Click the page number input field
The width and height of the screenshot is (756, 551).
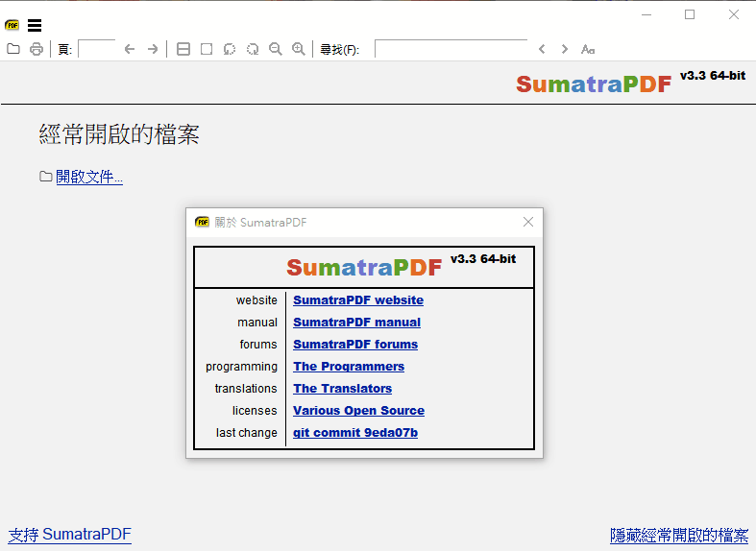pos(97,49)
